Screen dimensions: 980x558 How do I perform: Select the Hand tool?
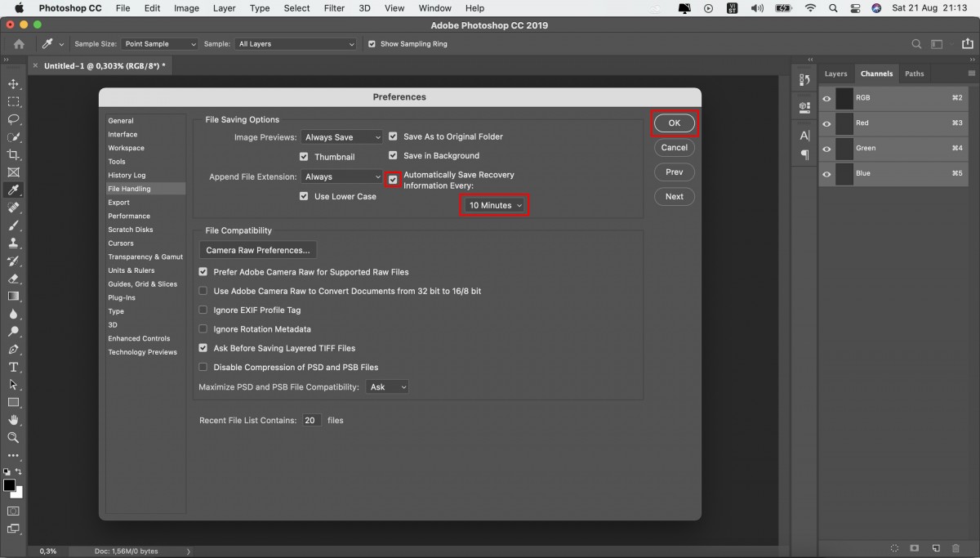coord(13,419)
